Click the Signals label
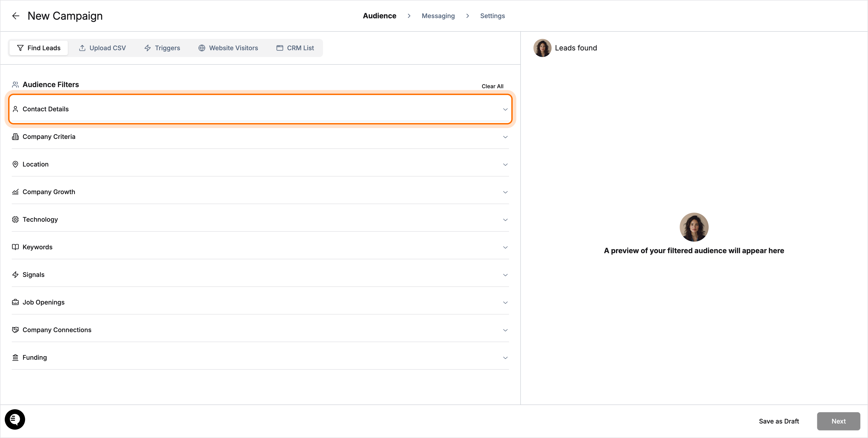This screenshot has height=438, width=868. 33,275
